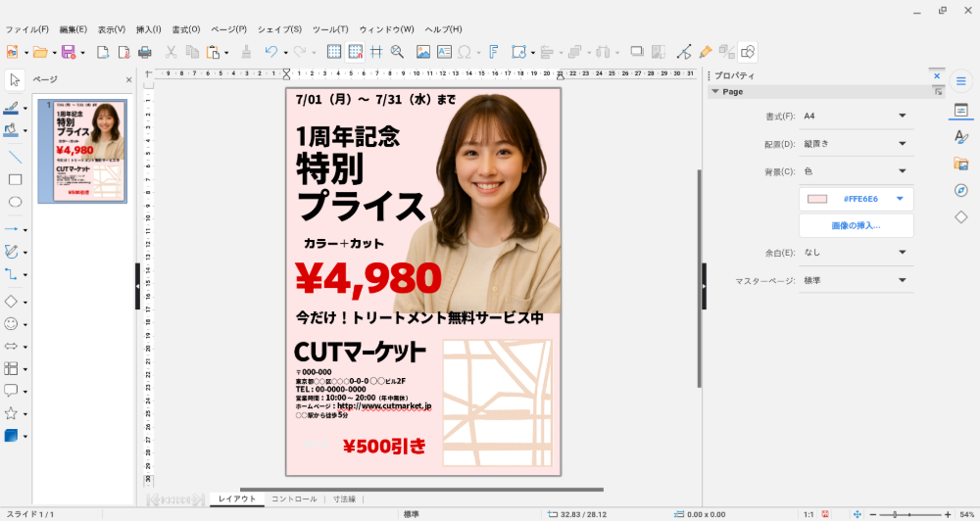Image resolution: width=980 pixels, height=521 pixels.
Task: Save the document with the floppy icon
Action: [69, 53]
